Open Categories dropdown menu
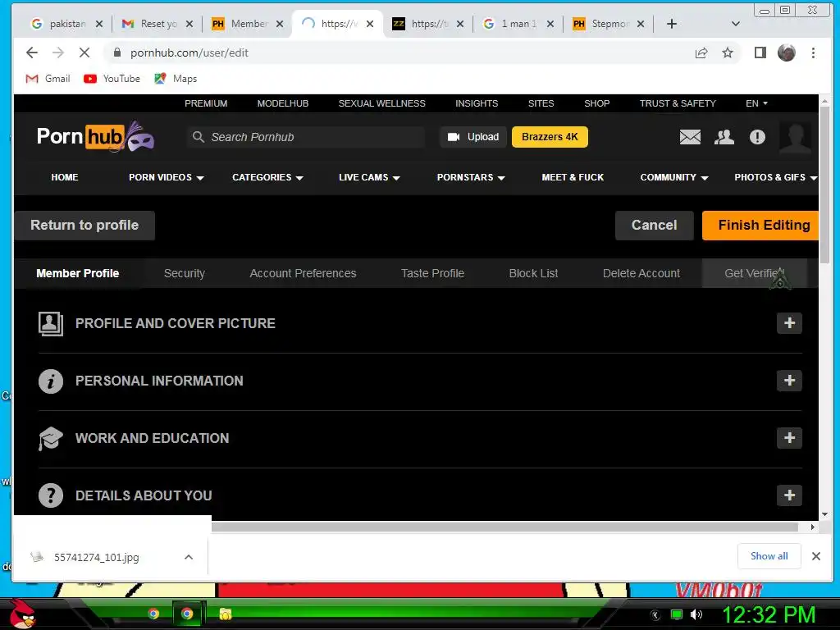The image size is (840, 630). click(267, 177)
